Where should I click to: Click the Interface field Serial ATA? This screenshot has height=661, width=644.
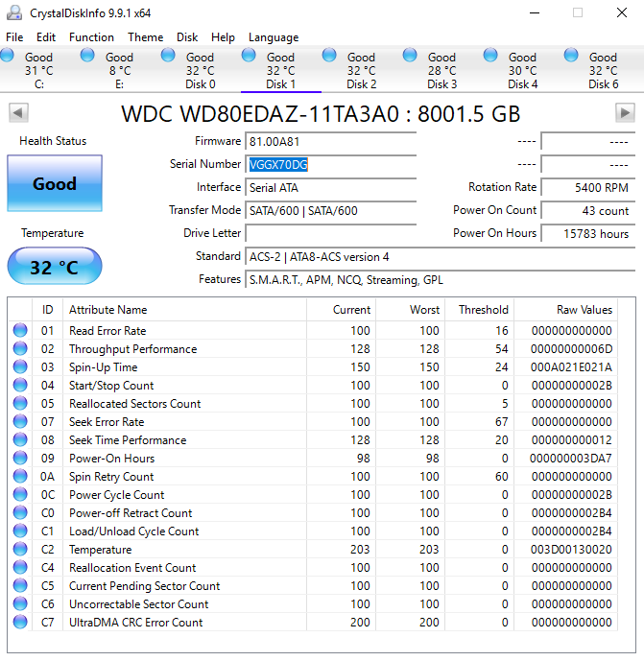pos(331,187)
